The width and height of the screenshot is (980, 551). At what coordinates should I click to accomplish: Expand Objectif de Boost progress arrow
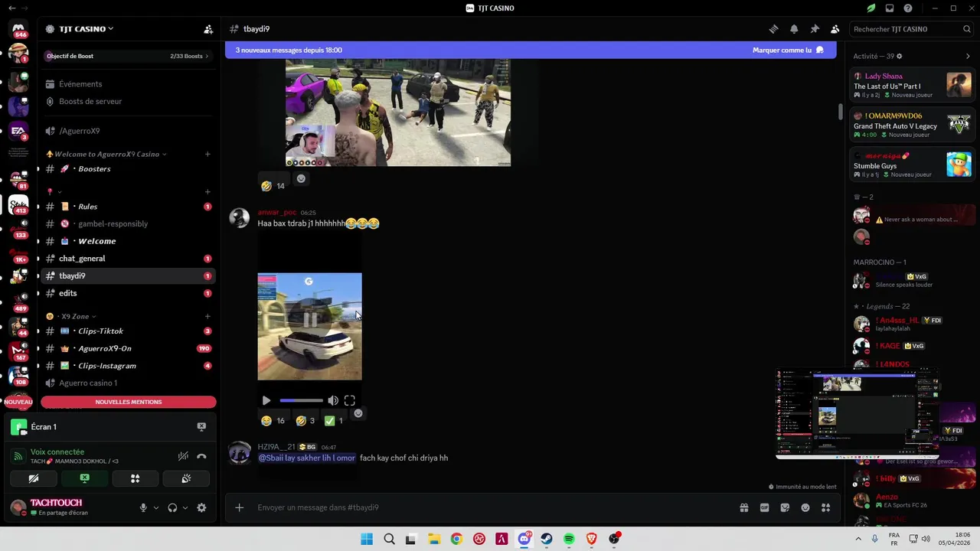(x=207, y=56)
